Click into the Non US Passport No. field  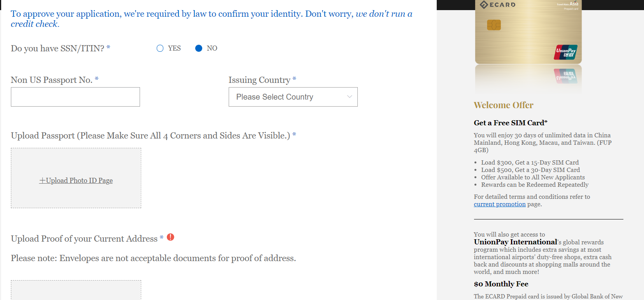75,97
